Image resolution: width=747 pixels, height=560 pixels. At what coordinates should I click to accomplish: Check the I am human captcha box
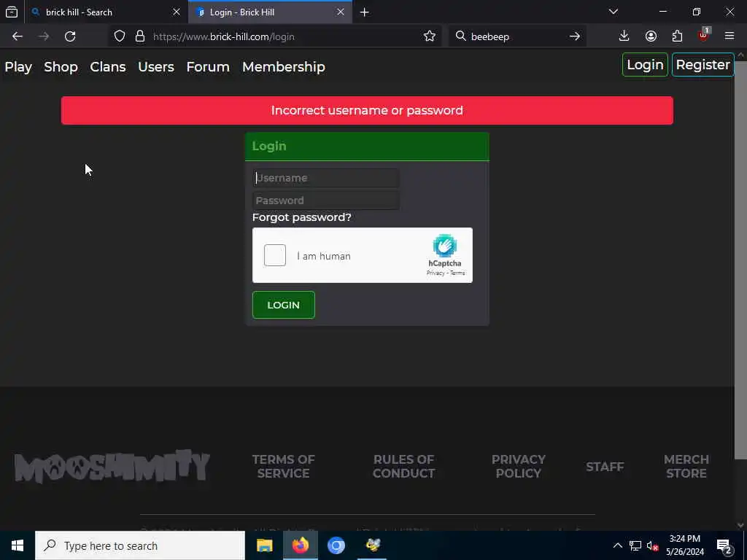click(275, 255)
